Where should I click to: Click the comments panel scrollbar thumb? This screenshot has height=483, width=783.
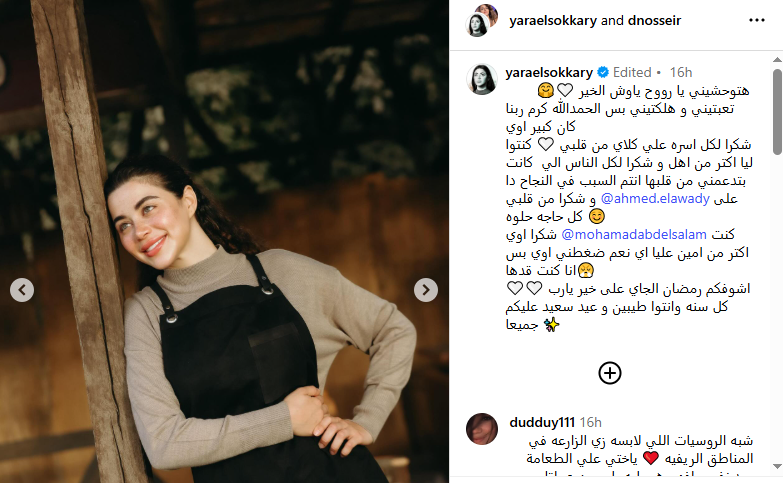pyautogui.click(x=777, y=111)
